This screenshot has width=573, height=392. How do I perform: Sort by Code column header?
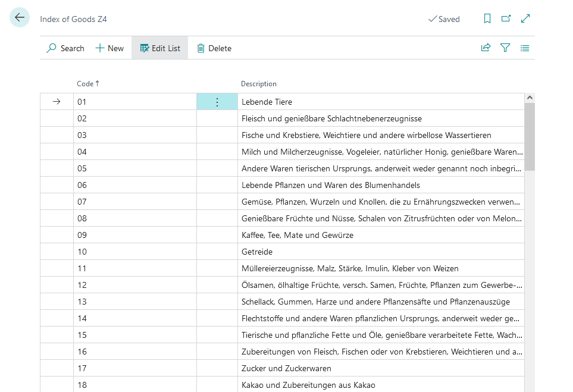tap(85, 84)
